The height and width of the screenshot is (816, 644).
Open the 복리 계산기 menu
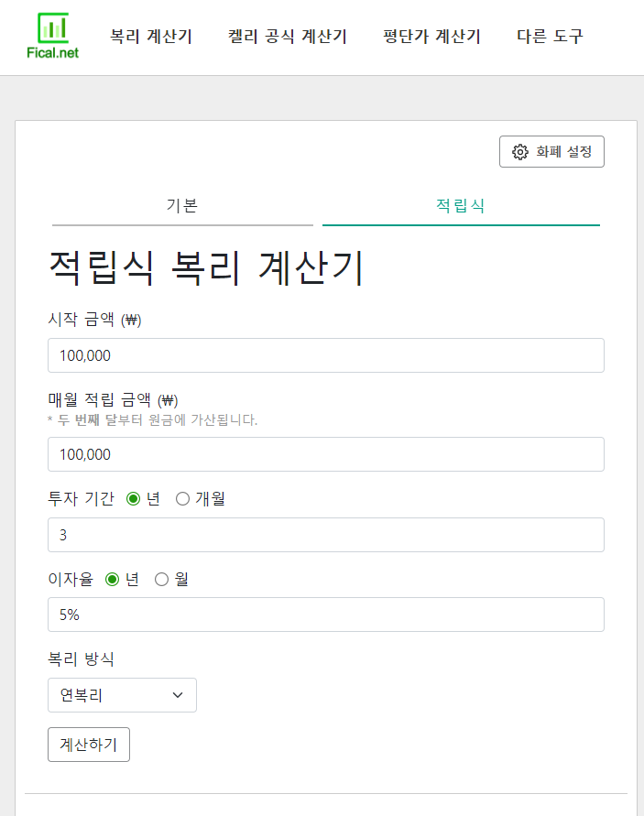point(151,37)
